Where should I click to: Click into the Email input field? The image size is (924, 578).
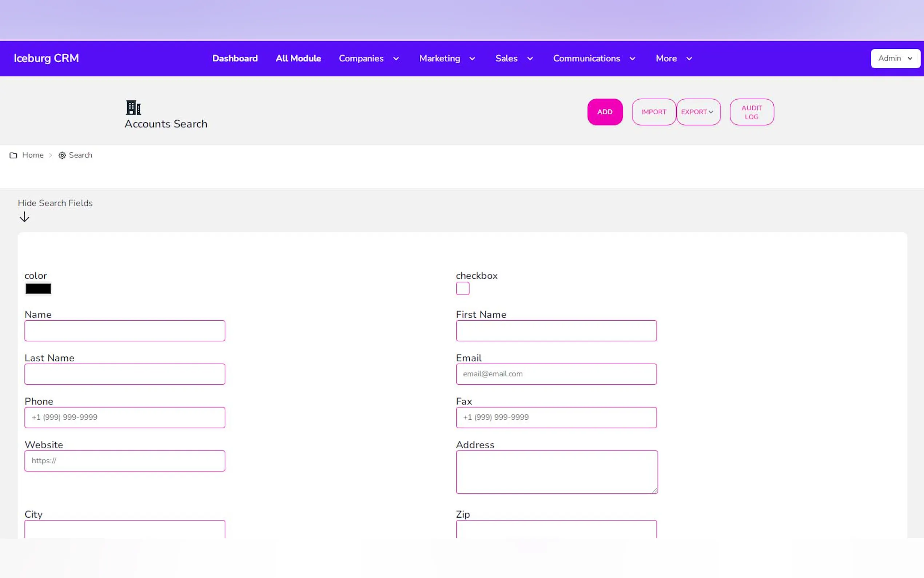(556, 374)
